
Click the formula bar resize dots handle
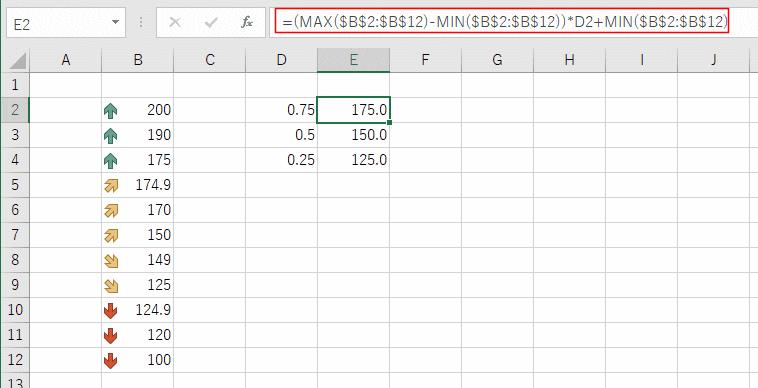pos(141,23)
